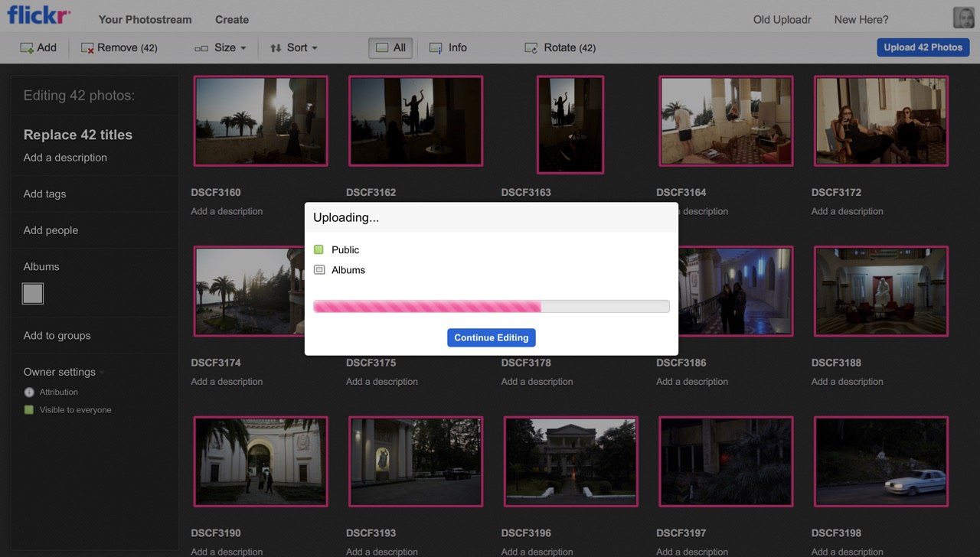Open Your Photostream menu
Image resolution: width=980 pixels, height=557 pixels.
click(x=145, y=19)
